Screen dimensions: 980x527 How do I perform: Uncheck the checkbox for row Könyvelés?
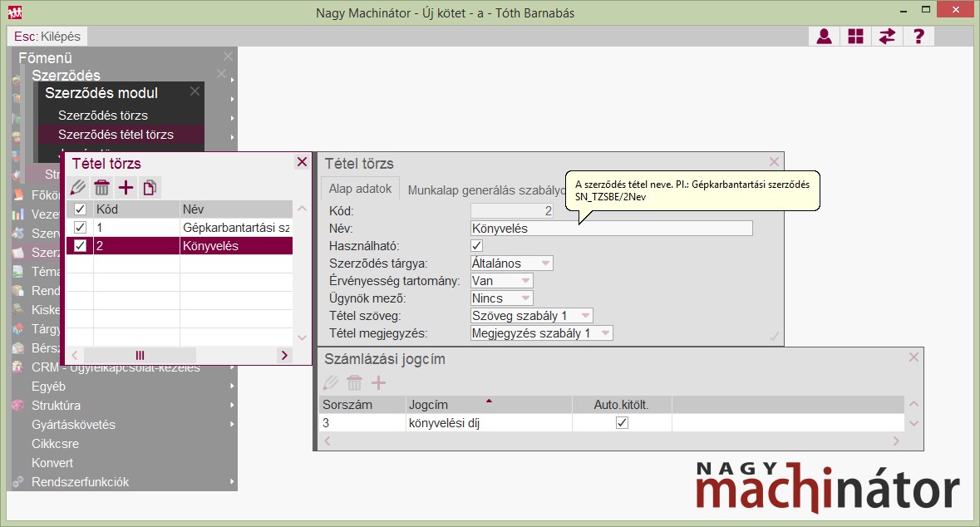[80, 246]
